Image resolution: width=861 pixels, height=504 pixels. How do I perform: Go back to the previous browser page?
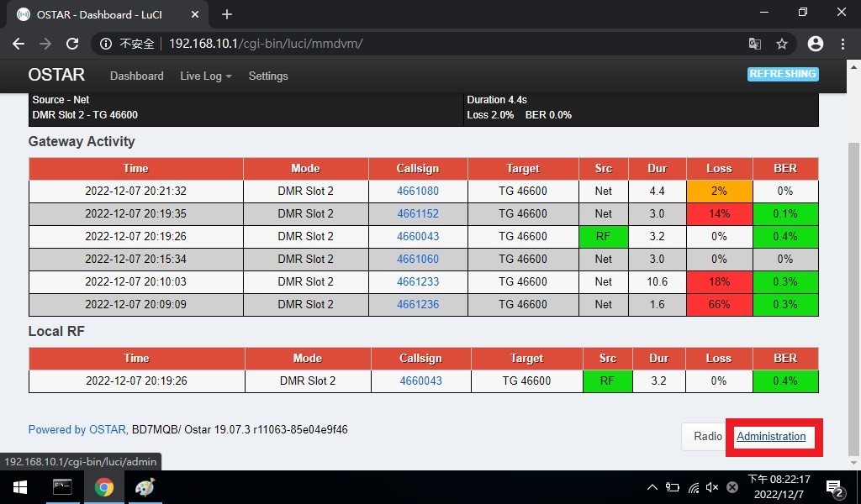coord(18,44)
